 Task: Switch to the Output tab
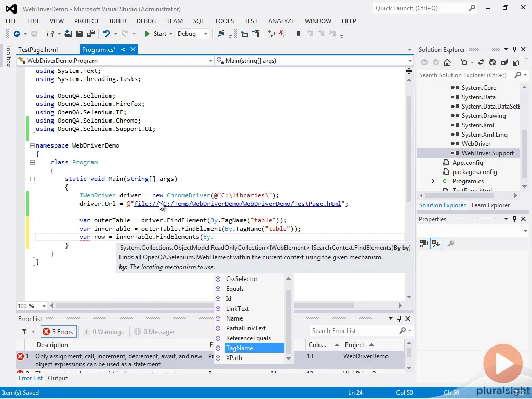click(58, 378)
